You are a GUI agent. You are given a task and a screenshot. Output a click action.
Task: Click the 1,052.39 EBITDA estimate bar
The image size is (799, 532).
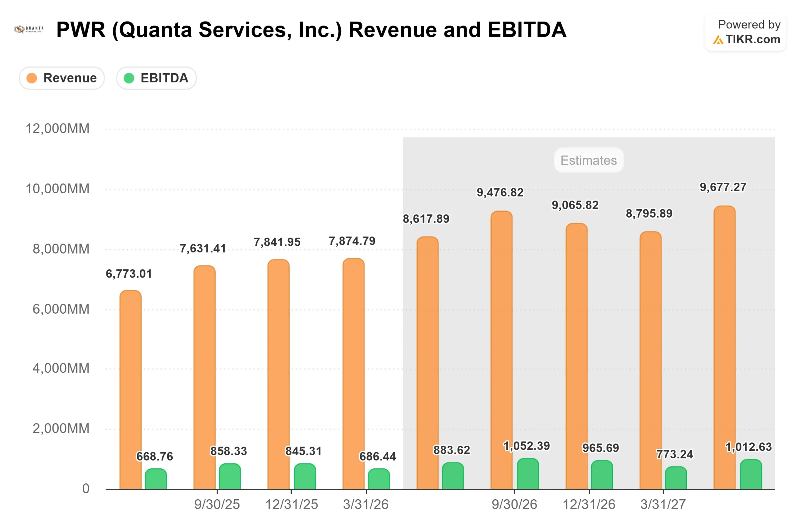528,474
